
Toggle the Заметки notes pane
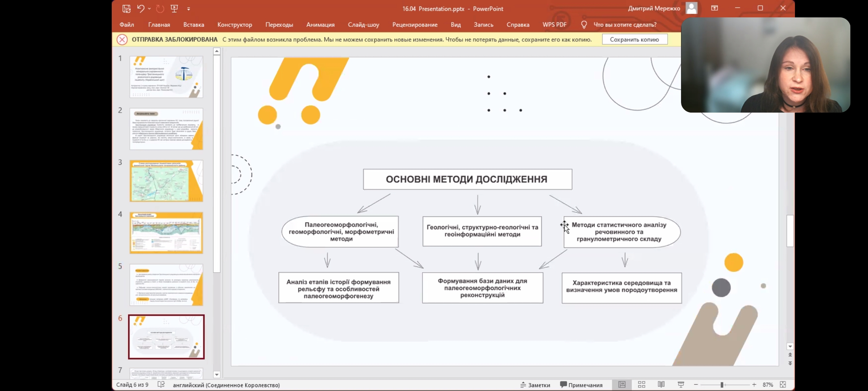(535, 385)
